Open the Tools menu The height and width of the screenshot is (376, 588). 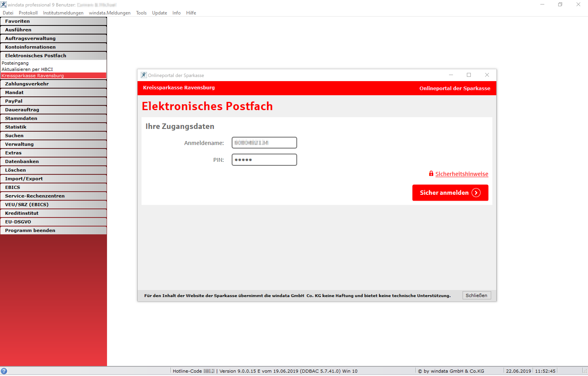pyautogui.click(x=141, y=13)
